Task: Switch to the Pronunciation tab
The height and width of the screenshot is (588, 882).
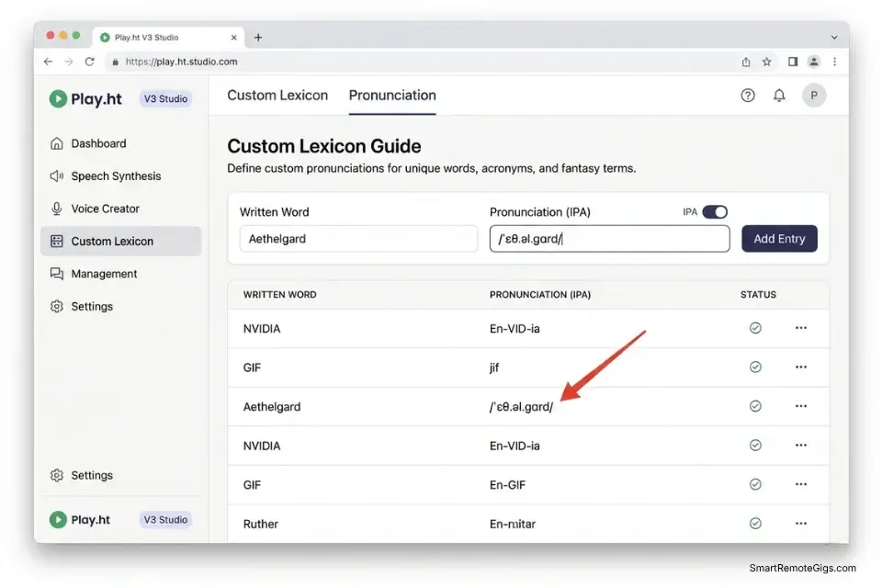Action: click(x=392, y=96)
